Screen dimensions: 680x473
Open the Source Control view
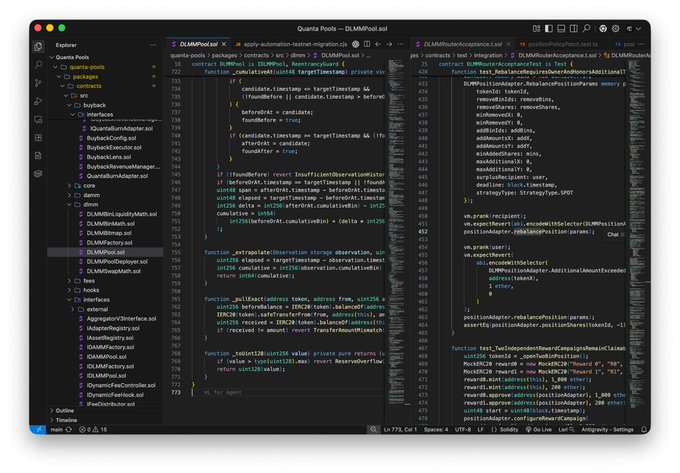[x=38, y=83]
